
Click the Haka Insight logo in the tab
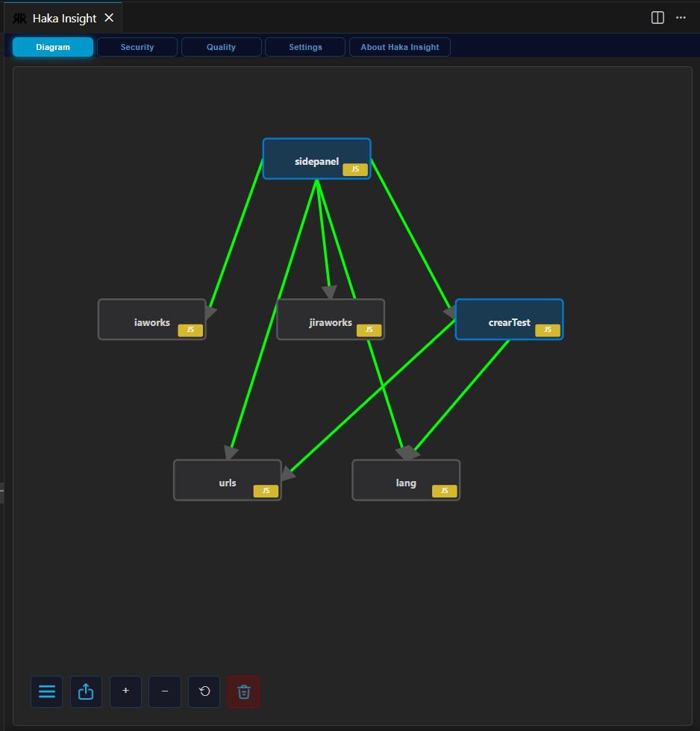coord(20,17)
